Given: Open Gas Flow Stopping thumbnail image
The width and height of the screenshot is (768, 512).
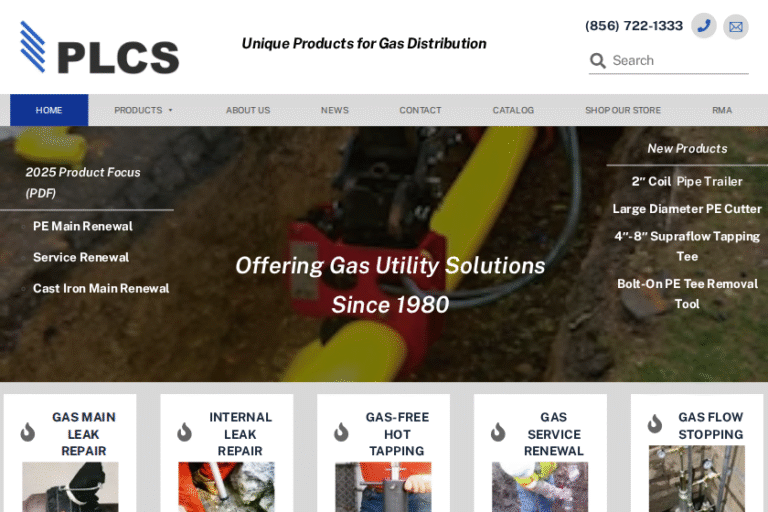Looking at the screenshot, I should (696, 479).
